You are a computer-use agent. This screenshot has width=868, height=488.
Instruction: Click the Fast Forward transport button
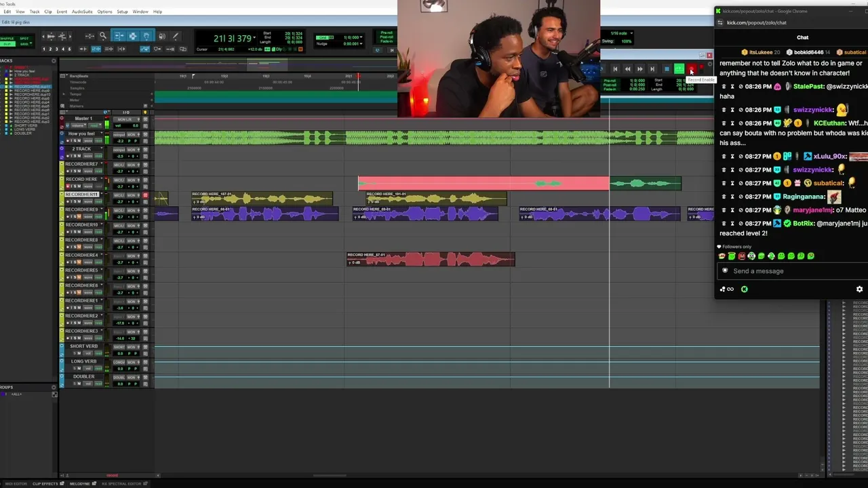640,69
